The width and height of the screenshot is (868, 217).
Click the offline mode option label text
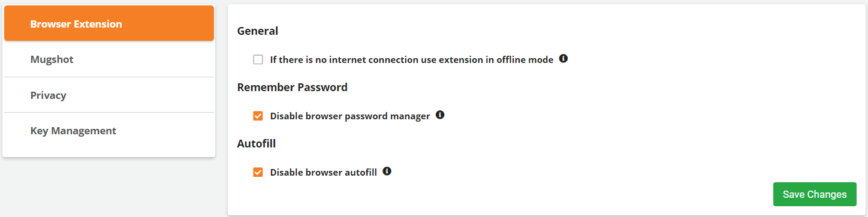[412, 60]
